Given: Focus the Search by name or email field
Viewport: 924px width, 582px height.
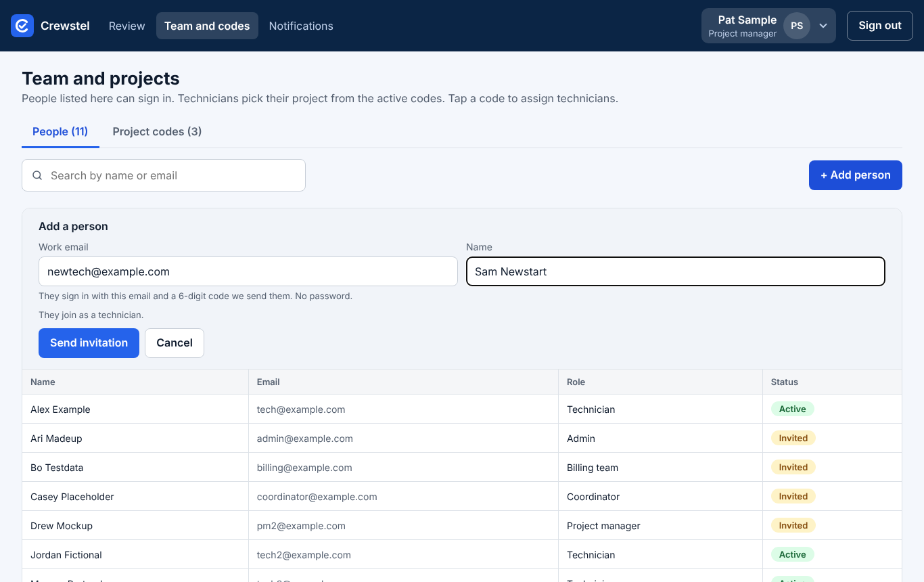Looking at the screenshot, I should coord(164,175).
